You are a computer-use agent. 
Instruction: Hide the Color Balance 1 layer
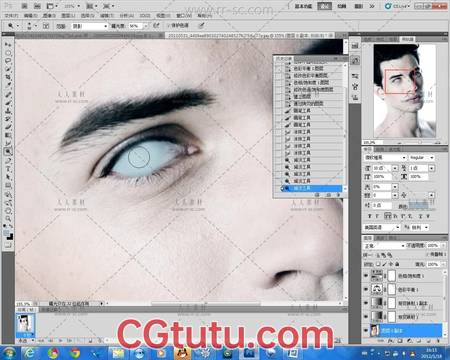(366, 290)
